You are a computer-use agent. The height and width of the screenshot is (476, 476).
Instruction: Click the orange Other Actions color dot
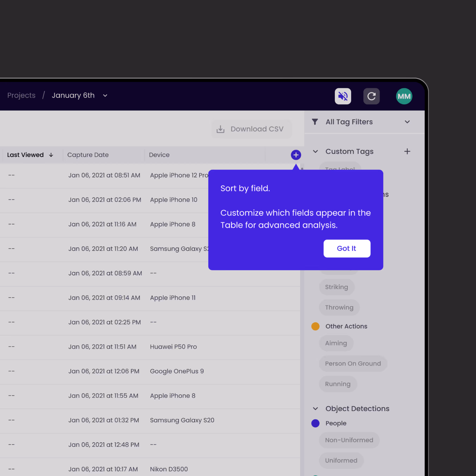pos(315,326)
